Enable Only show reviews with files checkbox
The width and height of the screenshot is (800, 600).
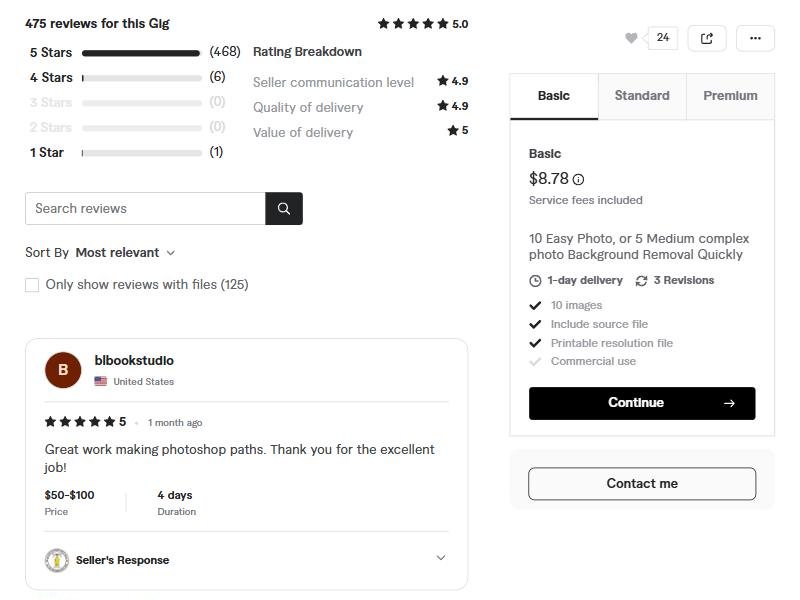coord(32,285)
